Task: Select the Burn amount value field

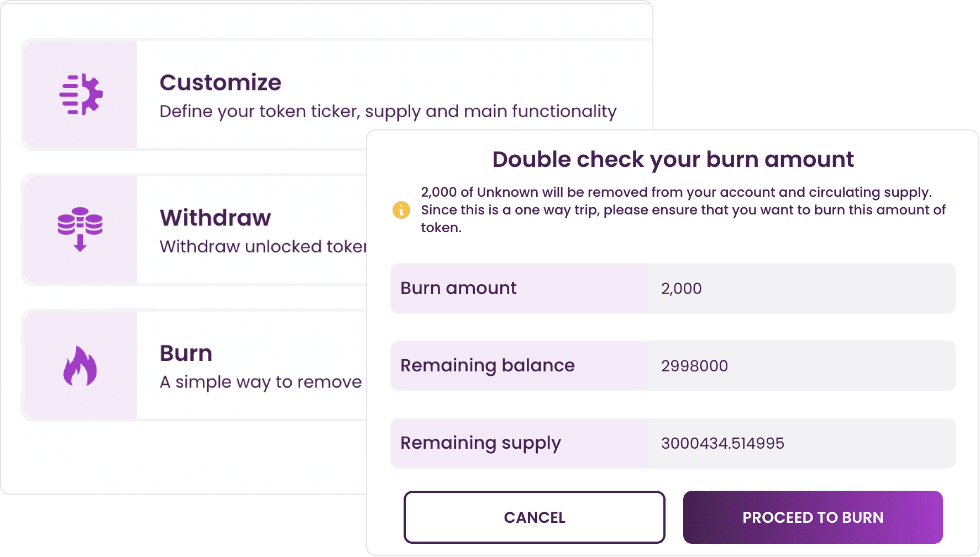Action: 802,288
